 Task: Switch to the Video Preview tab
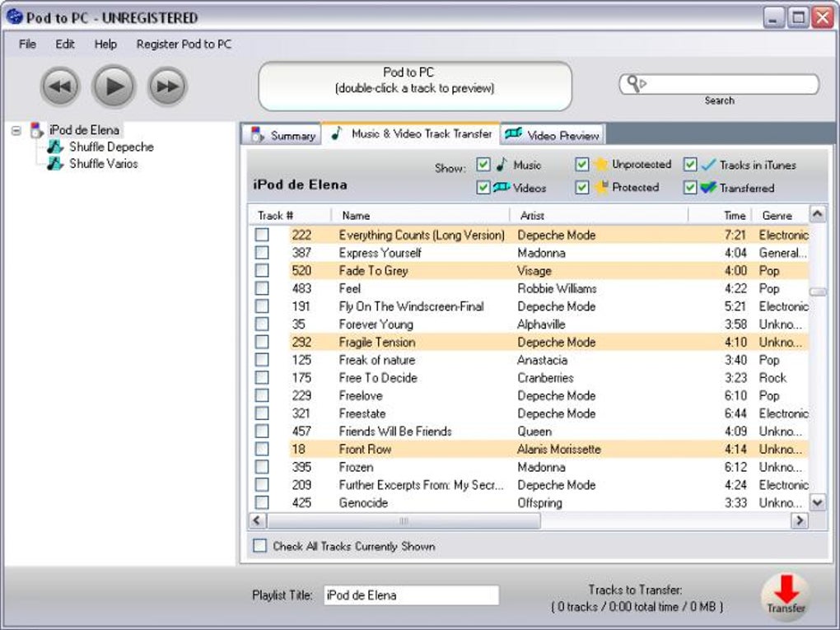click(553, 135)
